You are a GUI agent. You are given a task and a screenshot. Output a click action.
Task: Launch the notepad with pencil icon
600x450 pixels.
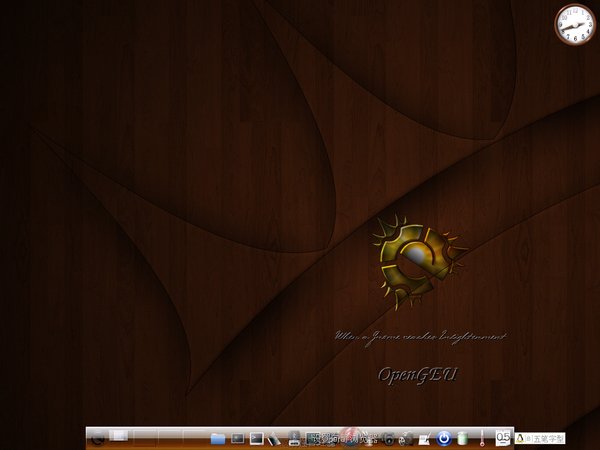click(424, 439)
